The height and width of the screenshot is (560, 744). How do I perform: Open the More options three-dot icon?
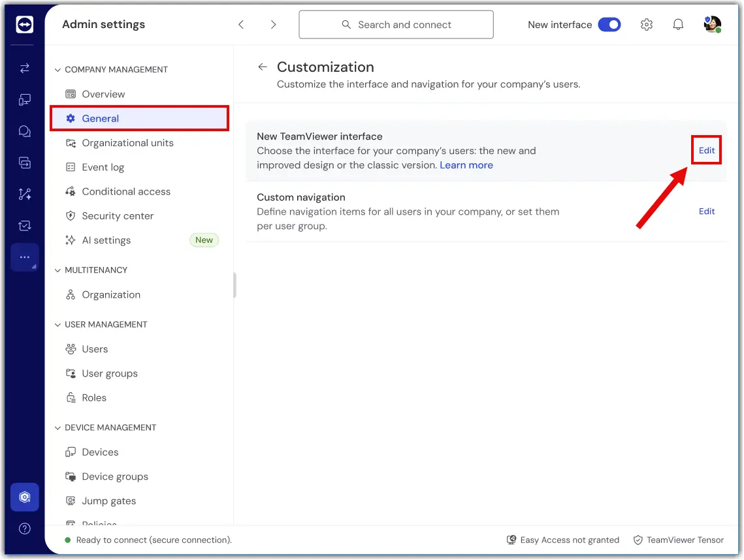pos(25,257)
